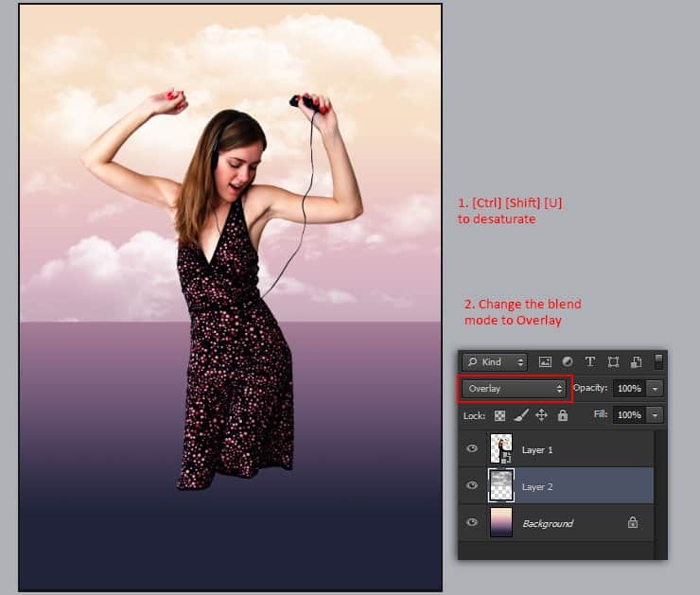Open the Kind filter type dropdown

(x=495, y=362)
